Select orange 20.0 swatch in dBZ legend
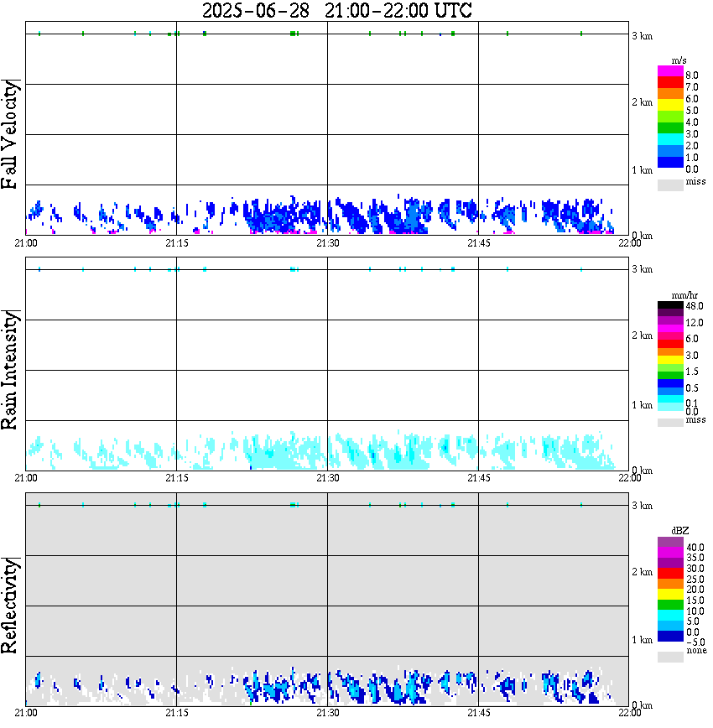 (x=670, y=584)
